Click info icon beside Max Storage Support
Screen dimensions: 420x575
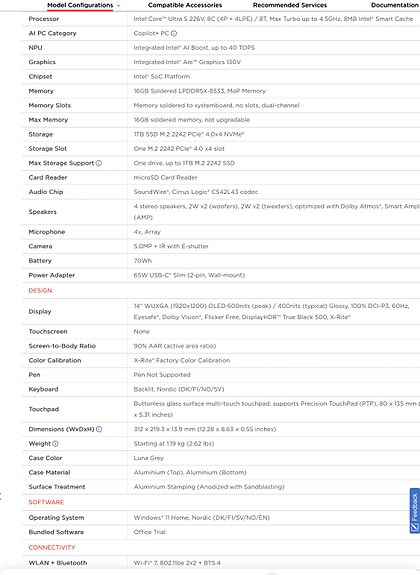click(x=99, y=163)
